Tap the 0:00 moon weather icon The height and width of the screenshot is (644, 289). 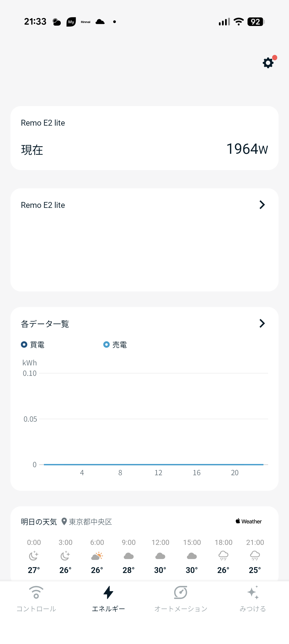click(34, 556)
